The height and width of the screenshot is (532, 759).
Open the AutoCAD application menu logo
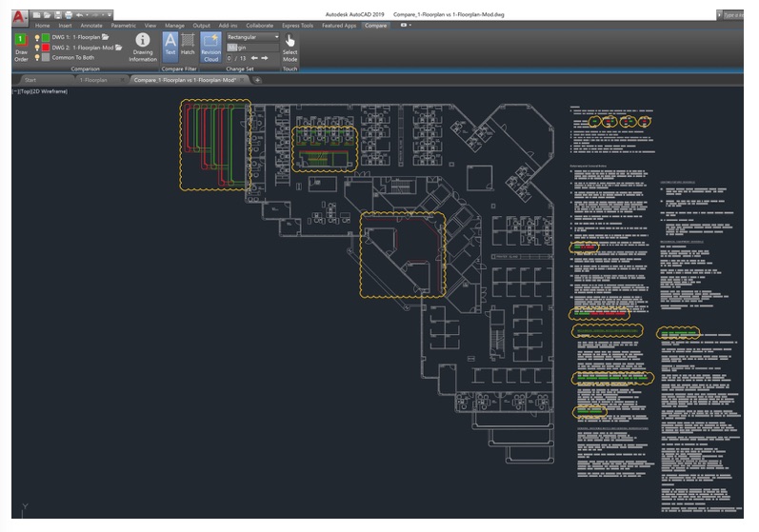coord(17,14)
